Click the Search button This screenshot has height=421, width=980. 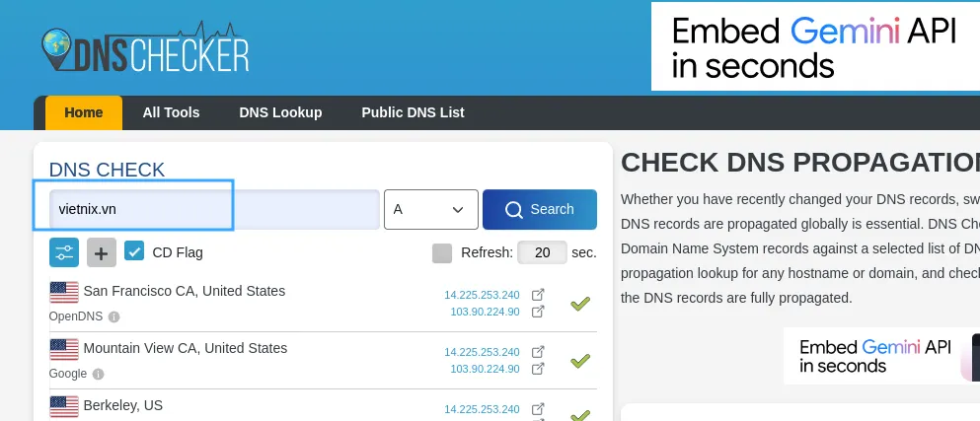point(540,209)
